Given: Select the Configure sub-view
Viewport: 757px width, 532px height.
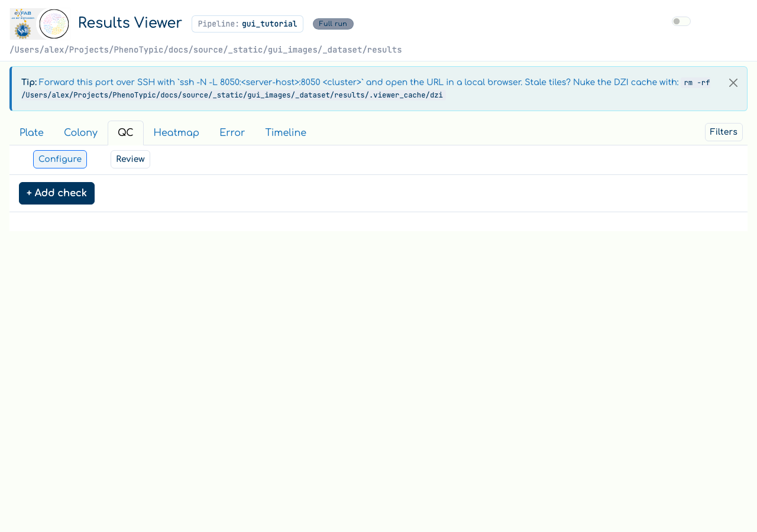Looking at the screenshot, I should [60, 160].
